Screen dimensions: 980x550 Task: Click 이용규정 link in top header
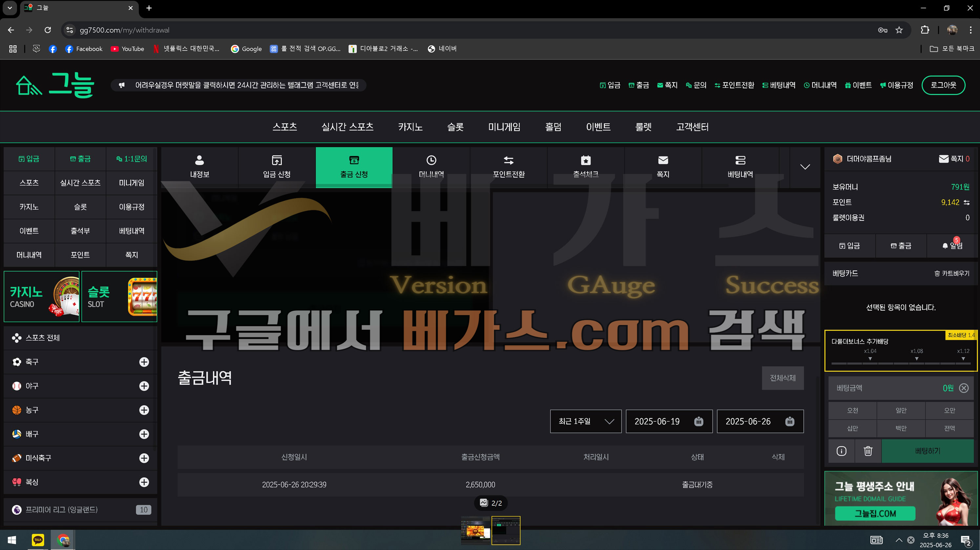point(896,85)
